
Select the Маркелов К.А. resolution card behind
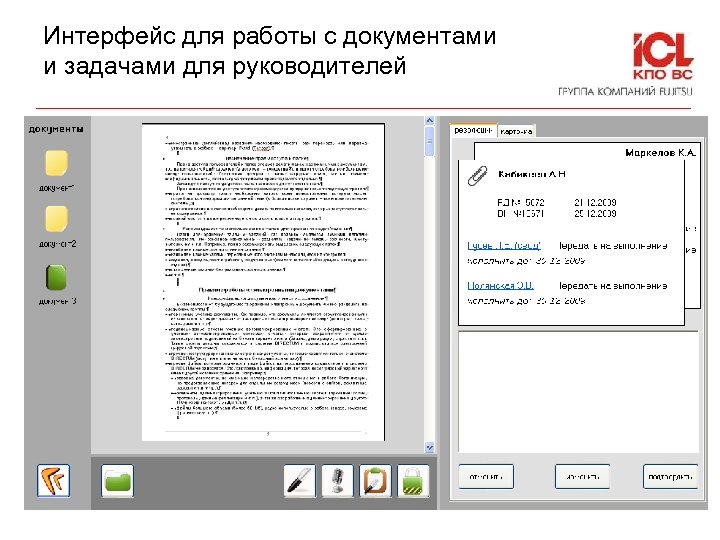(x=660, y=153)
